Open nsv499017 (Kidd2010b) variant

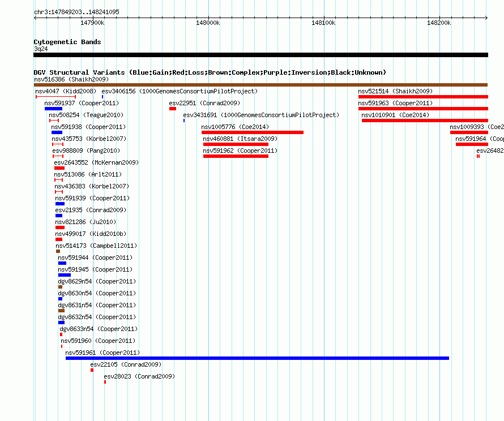[x=91, y=234]
